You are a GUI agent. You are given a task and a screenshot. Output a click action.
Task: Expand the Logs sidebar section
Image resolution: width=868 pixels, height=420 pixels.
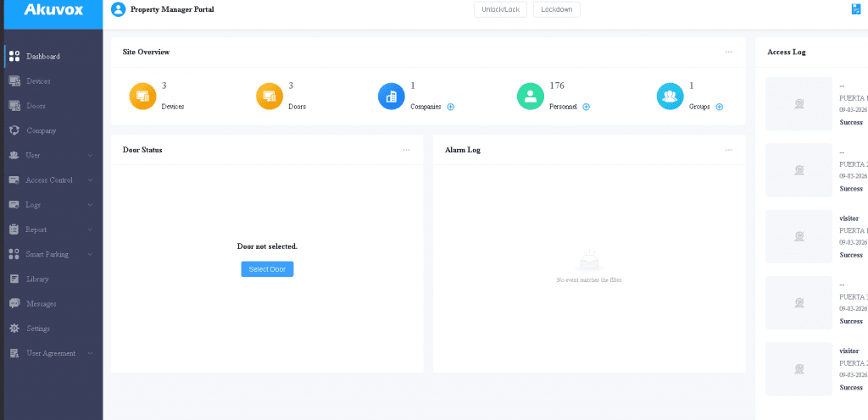tap(51, 205)
